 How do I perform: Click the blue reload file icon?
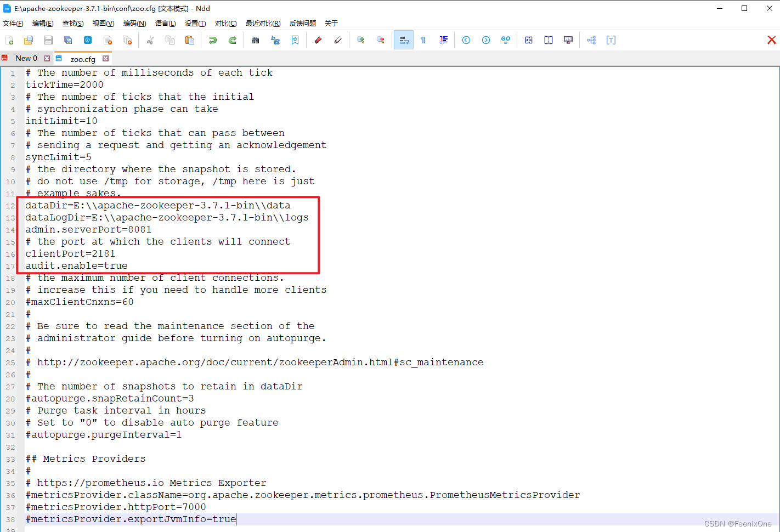click(x=88, y=40)
